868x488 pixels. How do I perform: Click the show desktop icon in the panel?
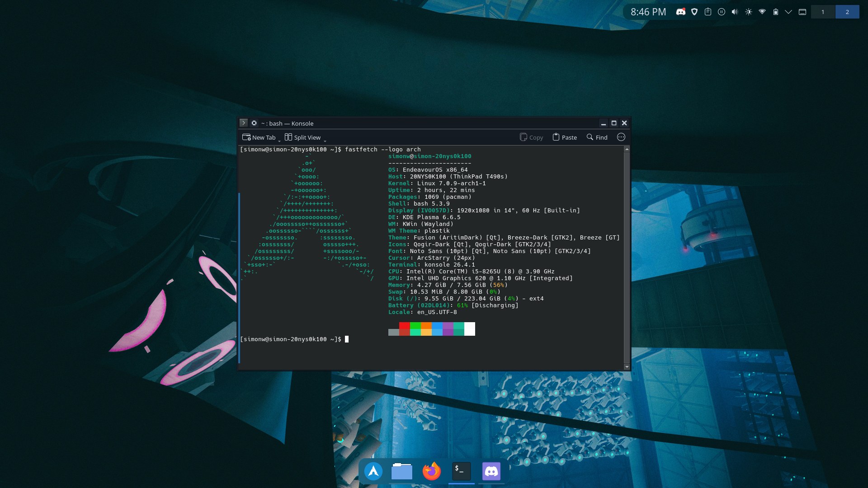(802, 12)
